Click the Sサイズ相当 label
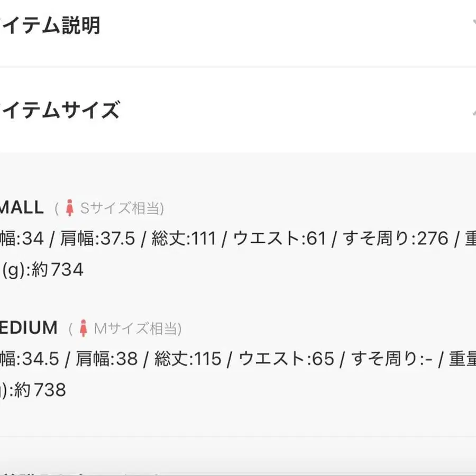 click(x=122, y=208)
